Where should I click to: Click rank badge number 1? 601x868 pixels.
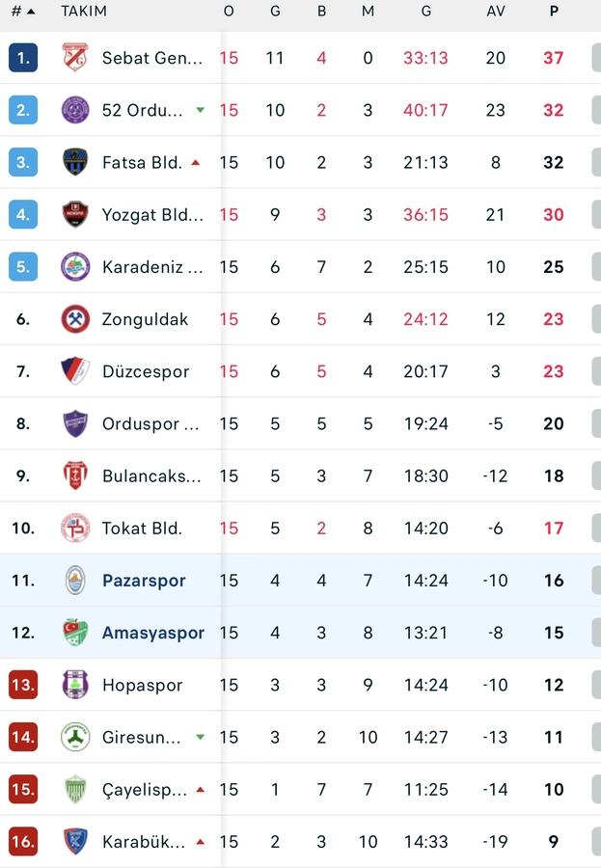coord(23,58)
